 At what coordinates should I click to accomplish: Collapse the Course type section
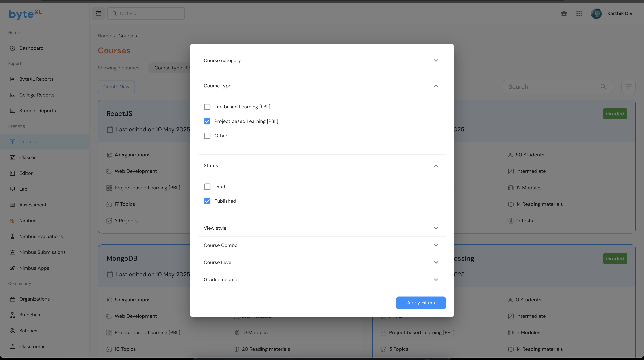coord(436,86)
